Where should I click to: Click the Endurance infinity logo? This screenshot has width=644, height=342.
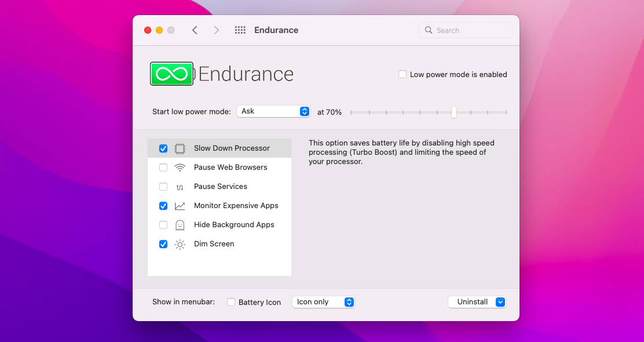pos(171,74)
